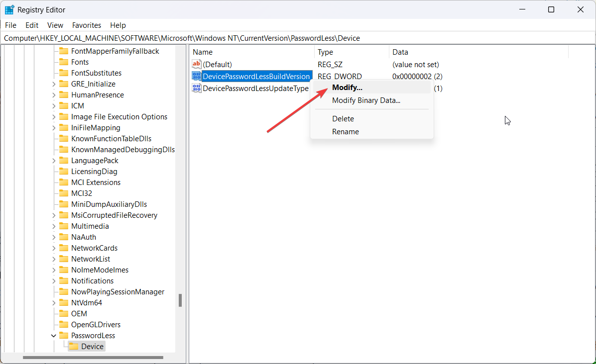Click the ICM folder icon
Screen dimensions: 596x364
(x=64, y=106)
